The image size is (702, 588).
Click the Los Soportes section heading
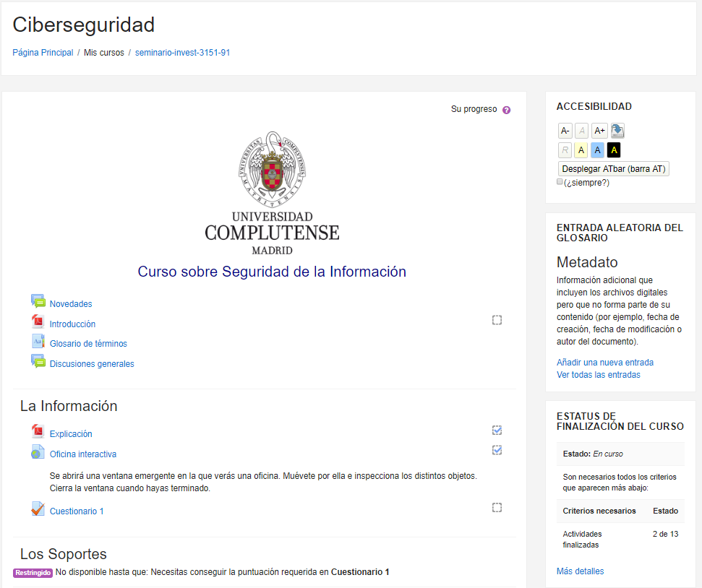[x=63, y=554]
